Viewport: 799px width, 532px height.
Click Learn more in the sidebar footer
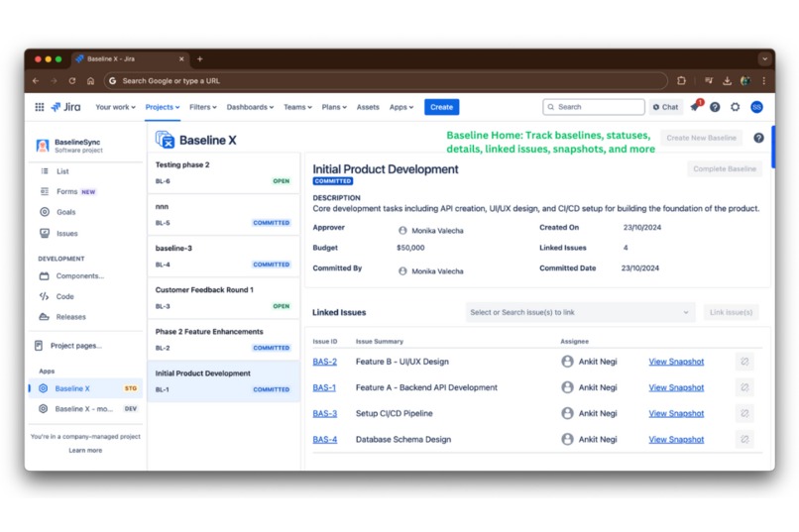coord(85,451)
